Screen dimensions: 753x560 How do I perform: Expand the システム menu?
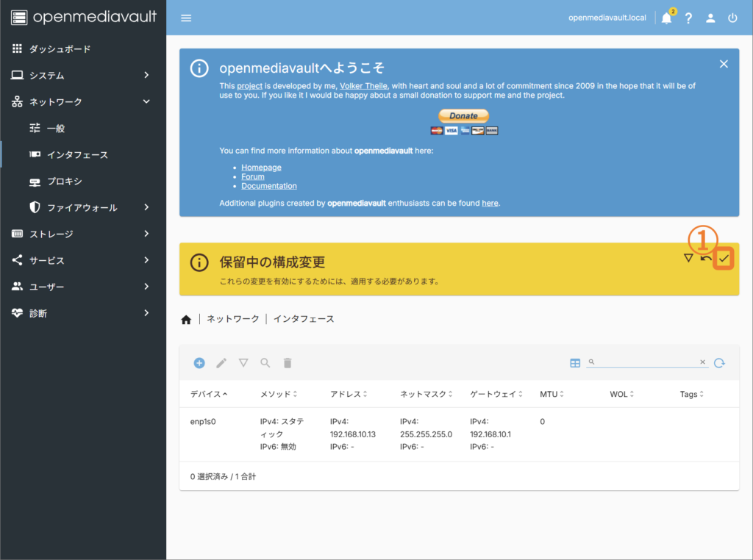pos(82,75)
